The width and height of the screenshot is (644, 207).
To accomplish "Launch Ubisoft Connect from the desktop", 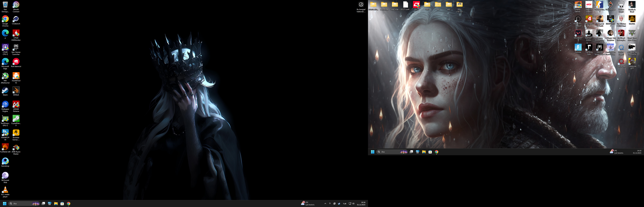I will click(16, 7).
